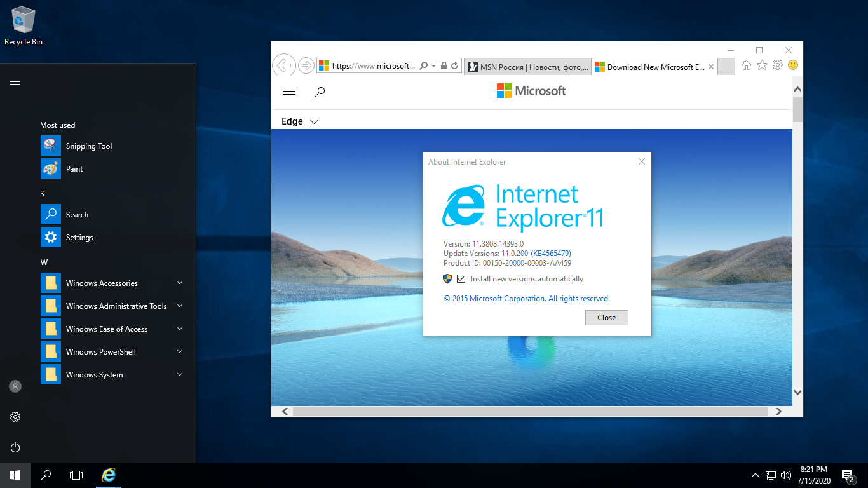868x488 pixels.
Task: Minimize the Internet Explorer window
Action: point(730,50)
